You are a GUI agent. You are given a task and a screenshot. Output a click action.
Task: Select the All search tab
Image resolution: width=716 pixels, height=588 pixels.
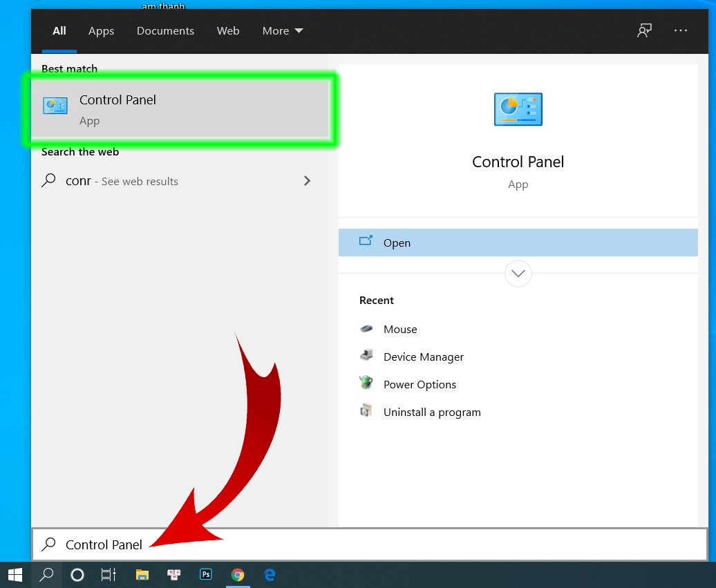pos(59,30)
